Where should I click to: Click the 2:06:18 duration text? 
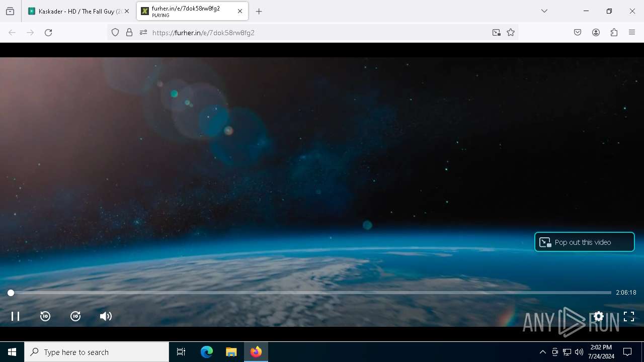tap(626, 293)
